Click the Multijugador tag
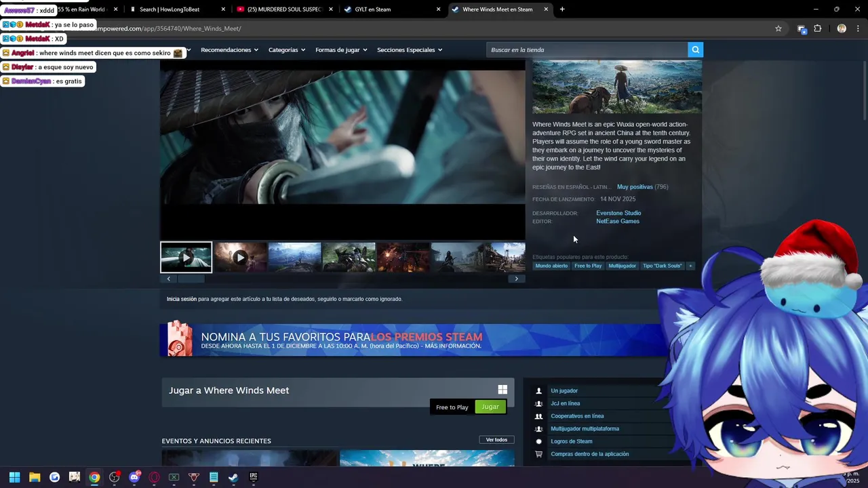 622,266
